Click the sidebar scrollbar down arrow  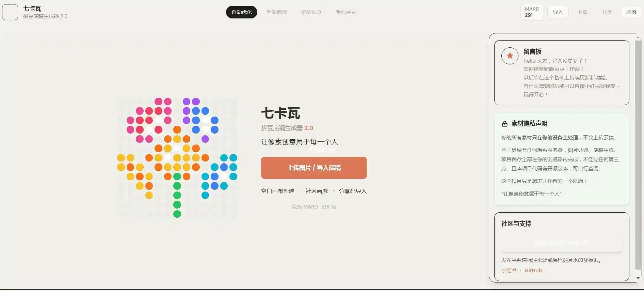click(638, 278)
